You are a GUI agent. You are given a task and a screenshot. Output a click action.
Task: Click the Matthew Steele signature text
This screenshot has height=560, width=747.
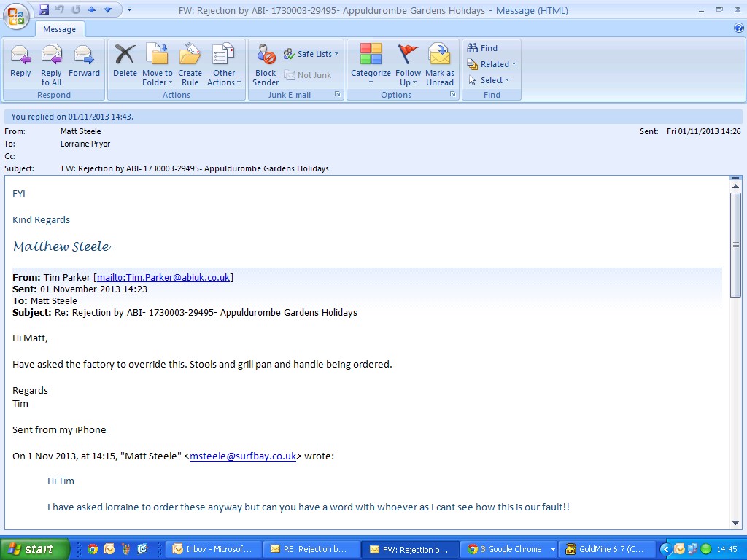(62, 246)
